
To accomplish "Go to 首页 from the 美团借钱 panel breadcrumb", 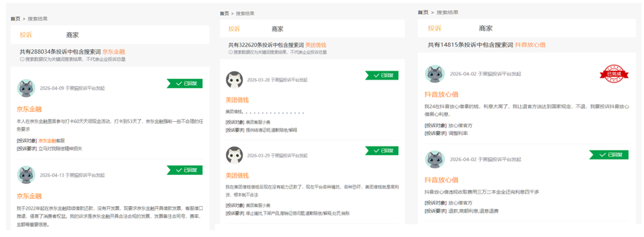I will (x=224, y=13).
